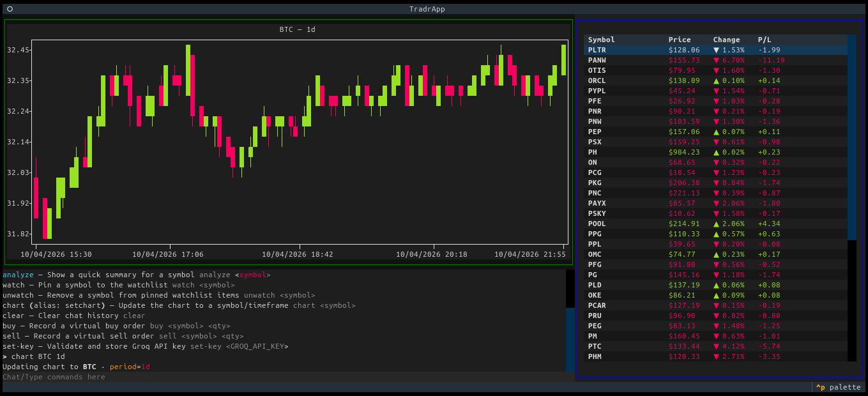Select the PFG symbol row
This screenshot has height=396, width=868.
715,264
